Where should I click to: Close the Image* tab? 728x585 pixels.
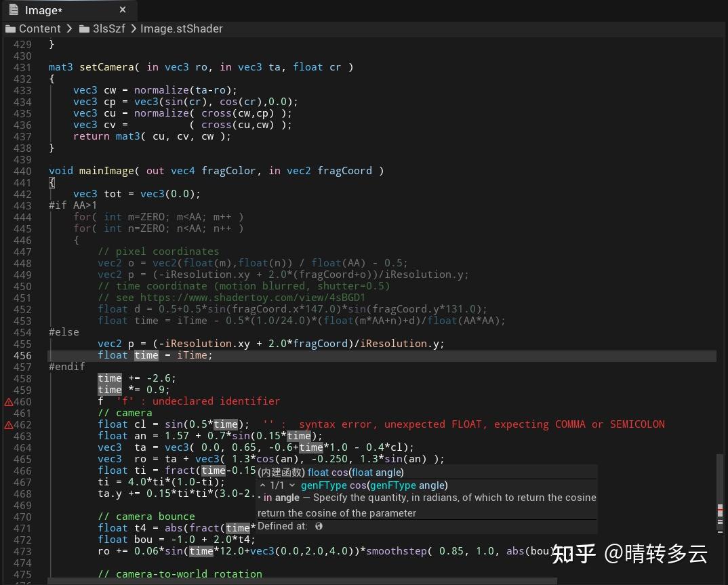tap(123, 9)
